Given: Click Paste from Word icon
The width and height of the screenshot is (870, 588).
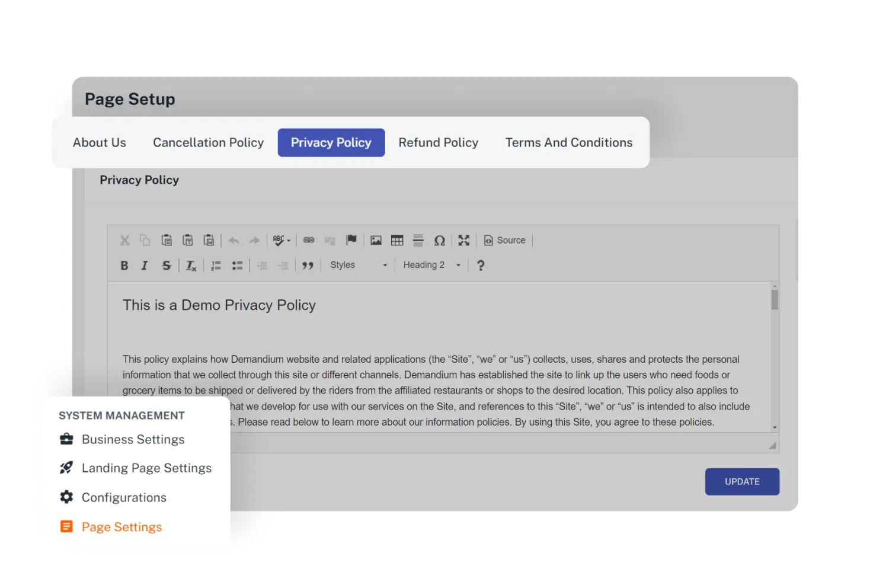Looking at the screenshot, I should tap(209, 240).
